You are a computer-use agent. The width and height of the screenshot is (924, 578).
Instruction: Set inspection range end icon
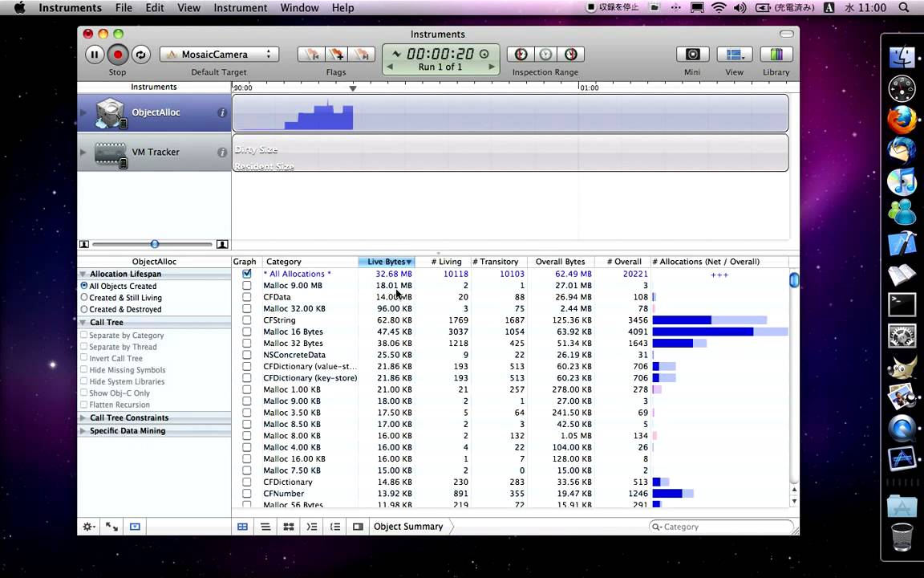pos(570,55)
